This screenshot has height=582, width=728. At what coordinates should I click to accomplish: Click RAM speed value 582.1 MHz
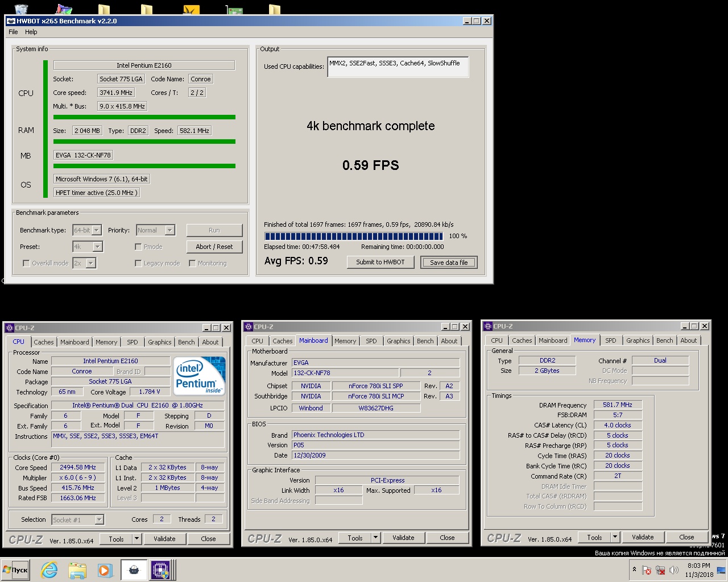pyautogui.click(x=195, y=131)
